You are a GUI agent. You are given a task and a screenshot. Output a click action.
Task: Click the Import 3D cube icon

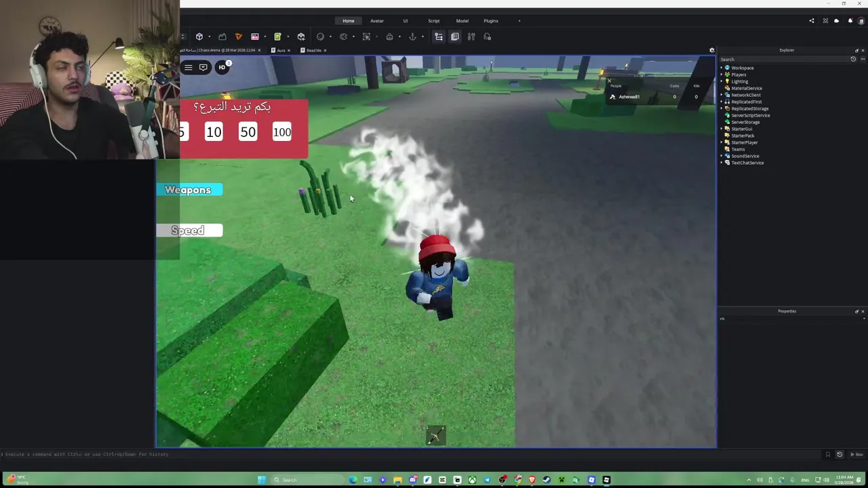point(301,37)
